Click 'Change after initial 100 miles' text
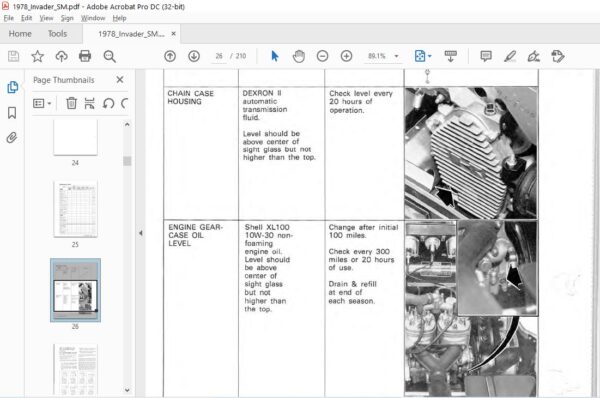The width and height of the screenshot is (600, 398). 363,231
